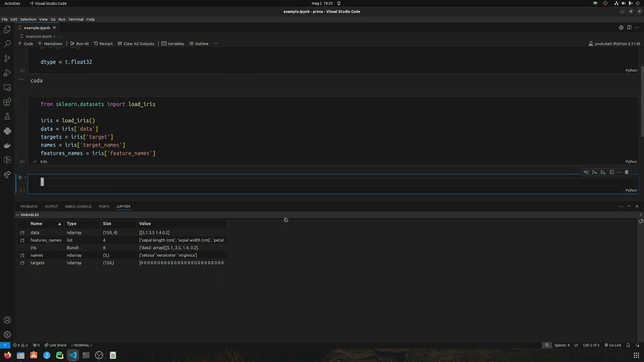
Task: Open Ubuntu Activities overview
Action: click(x=12, y=4)
